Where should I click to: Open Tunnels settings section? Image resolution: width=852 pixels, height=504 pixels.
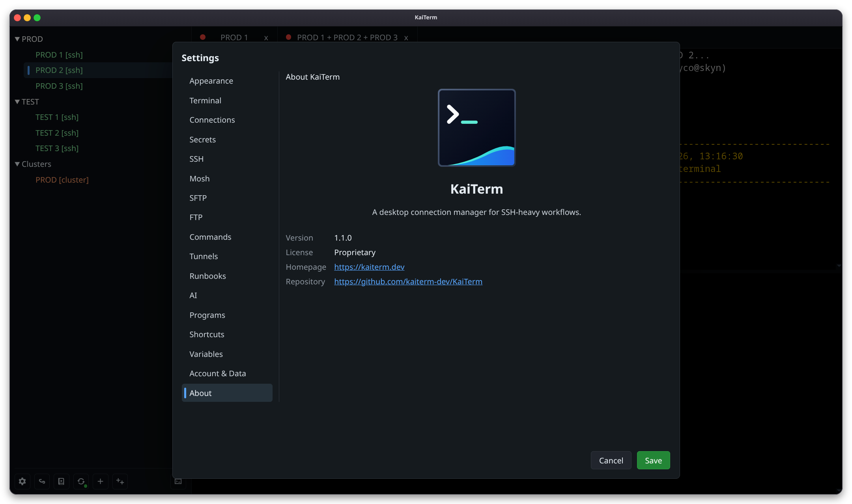(227, 256)
